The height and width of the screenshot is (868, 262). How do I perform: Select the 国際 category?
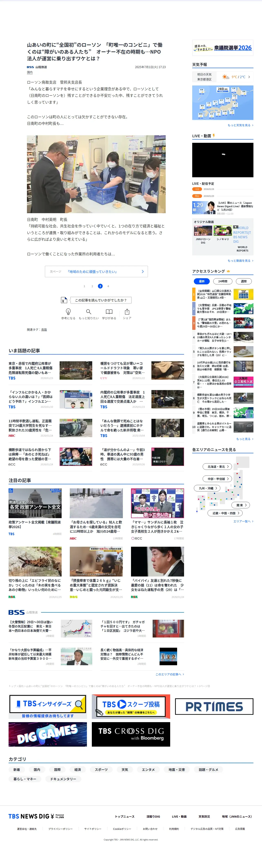[x=57, y=770]
